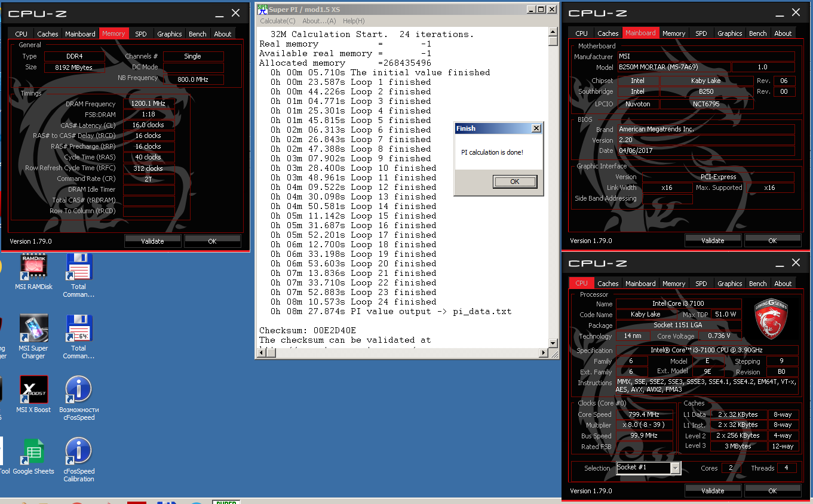
Task: Open Caches tab in Memory CPU-Z window
Action: (48, 34)
